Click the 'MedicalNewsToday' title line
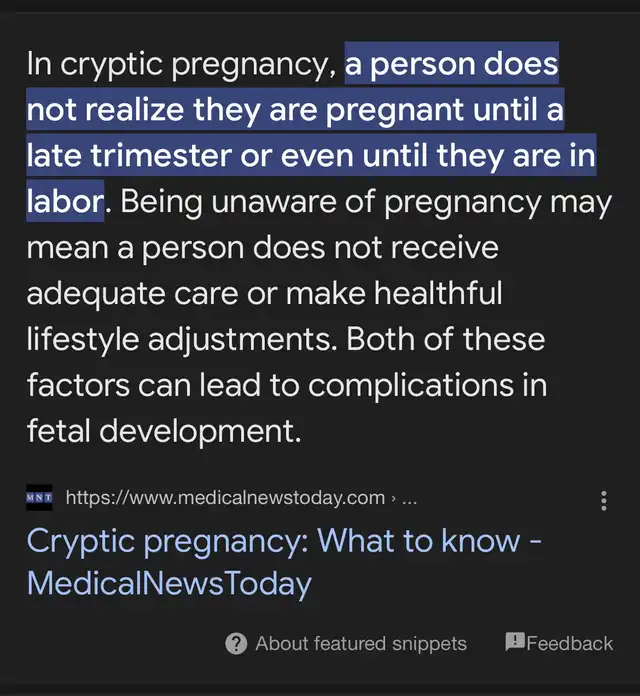640x696 pixels. (x=169, y=583)
